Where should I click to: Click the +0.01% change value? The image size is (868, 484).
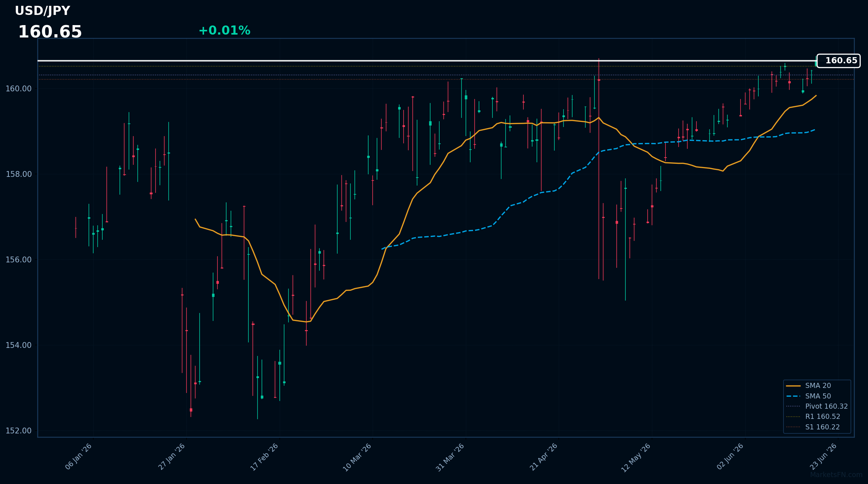click(x=224, y=31)
